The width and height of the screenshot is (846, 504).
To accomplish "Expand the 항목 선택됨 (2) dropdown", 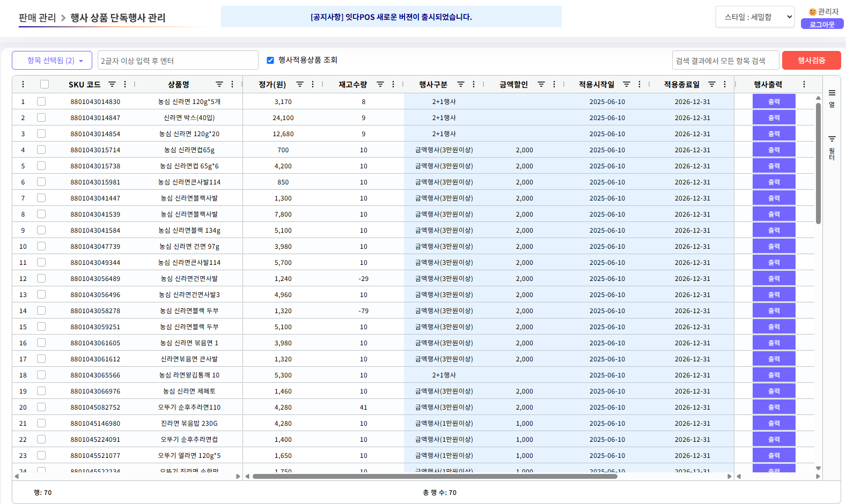I will pyautogui.click(x=52, y=61).
